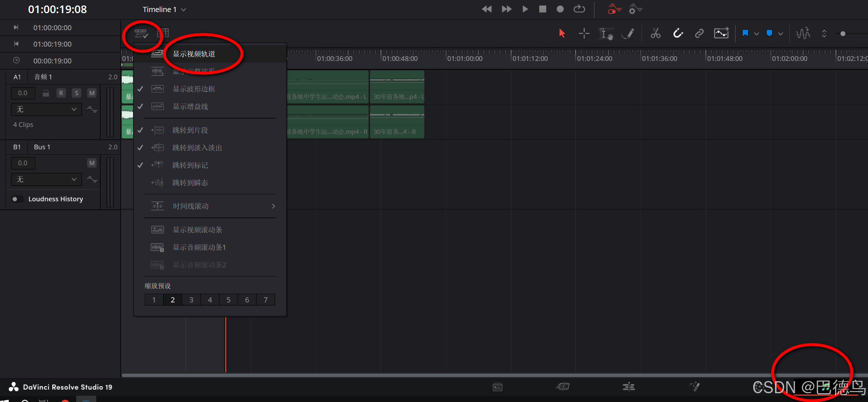Open timeline view options icon
Image resolution: width=868 pixels, height=402 pixels.
tap(141, 34)
